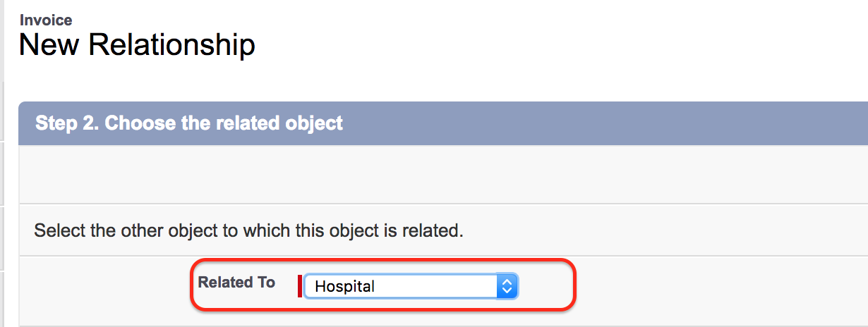This screenshot has height=327, width=868.
Task: Click the word 'Relationship' in the title
Action: [172, 45]
